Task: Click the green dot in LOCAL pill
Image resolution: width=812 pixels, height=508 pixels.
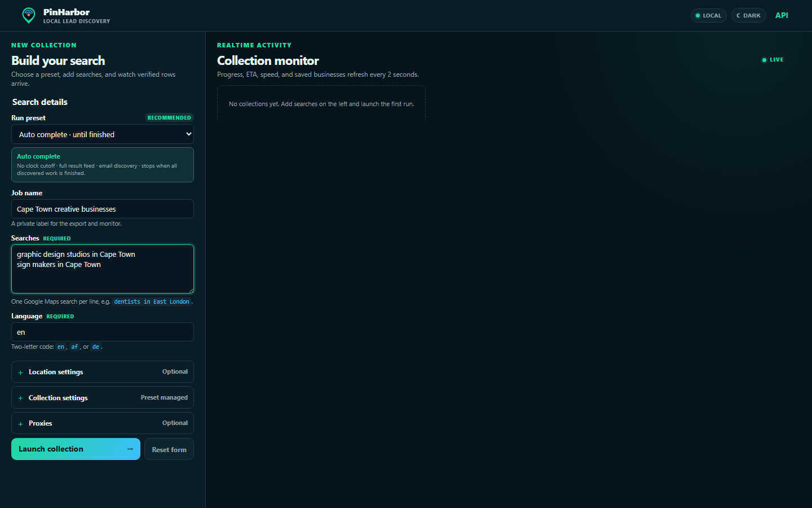Action: (698, 16)
